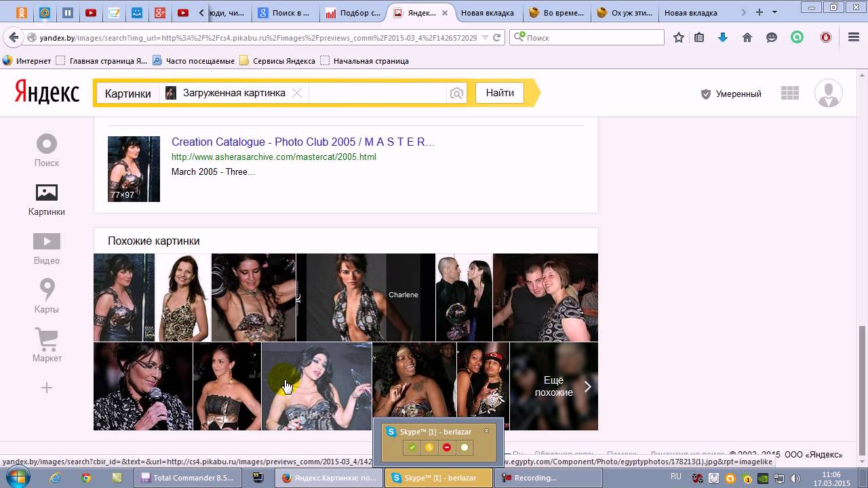Switch to the 'Подбор с...' tab
Viewport: 868px width, 488px height.
pyautogui.click(x=353, y=13)
